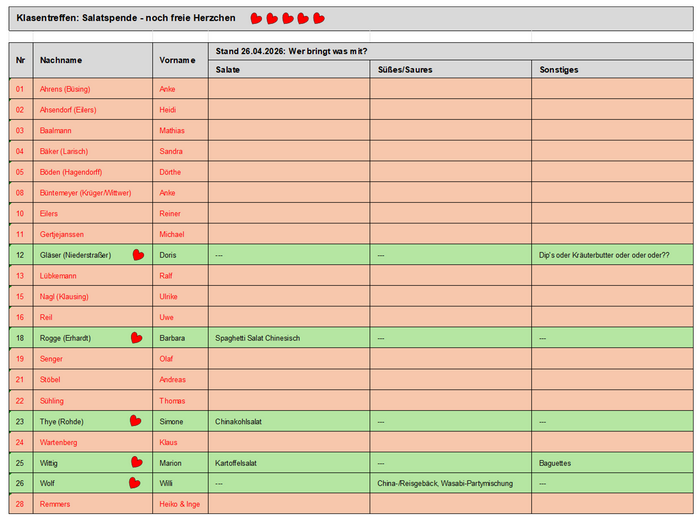Click the first name 'Barbara'
The image size is (700, 522).
point(172,338)
